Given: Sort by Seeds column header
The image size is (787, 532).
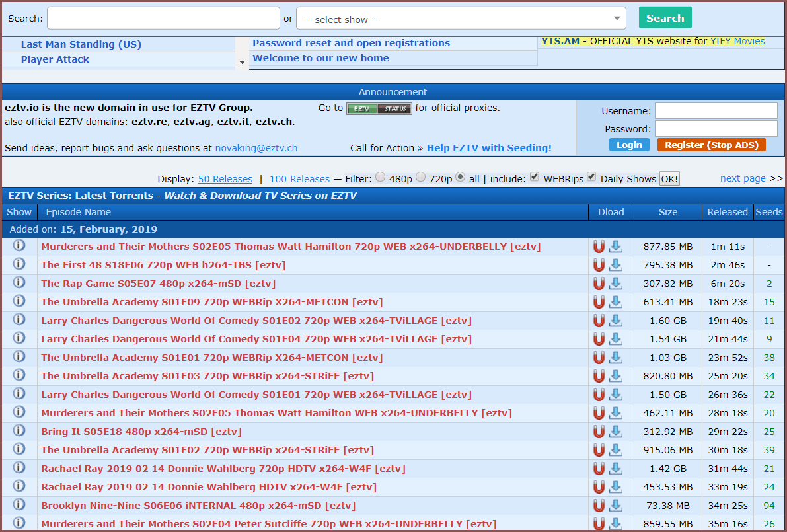Looking at the screenshot, I should [x=768, y=212].
